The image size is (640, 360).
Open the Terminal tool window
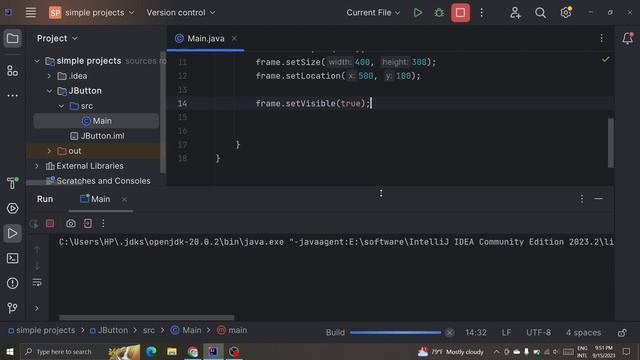click(x=12, y=258)
